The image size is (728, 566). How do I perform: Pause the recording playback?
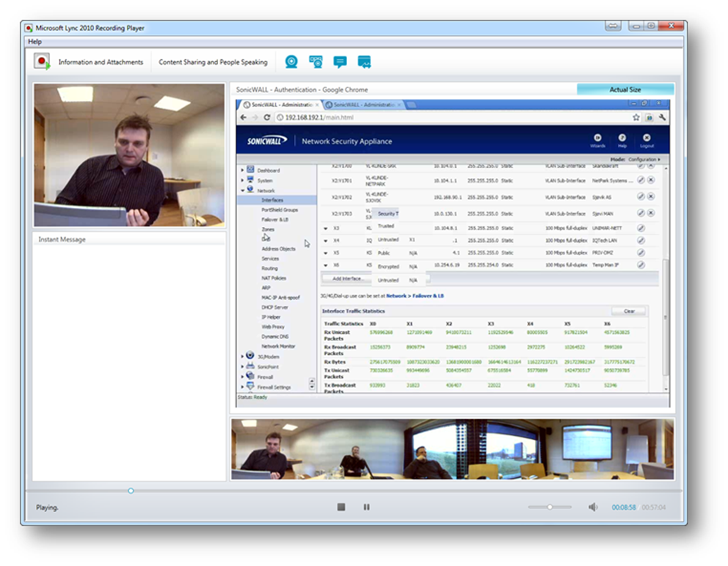(366, 507)
